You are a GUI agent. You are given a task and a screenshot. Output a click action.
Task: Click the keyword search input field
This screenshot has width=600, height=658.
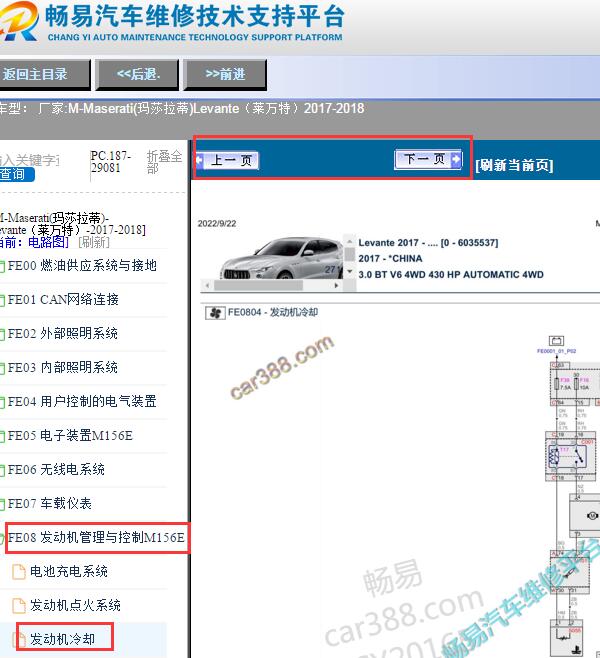(x=30, y=159)
